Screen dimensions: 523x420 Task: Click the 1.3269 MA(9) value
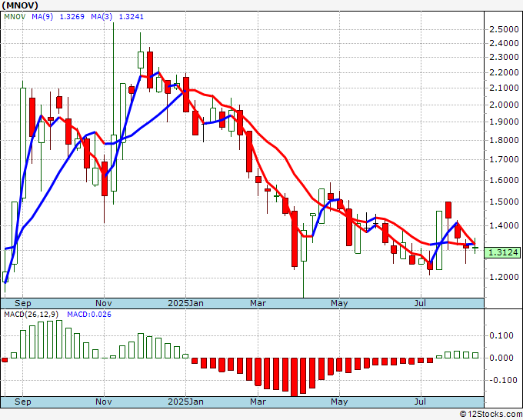(72, 17)
